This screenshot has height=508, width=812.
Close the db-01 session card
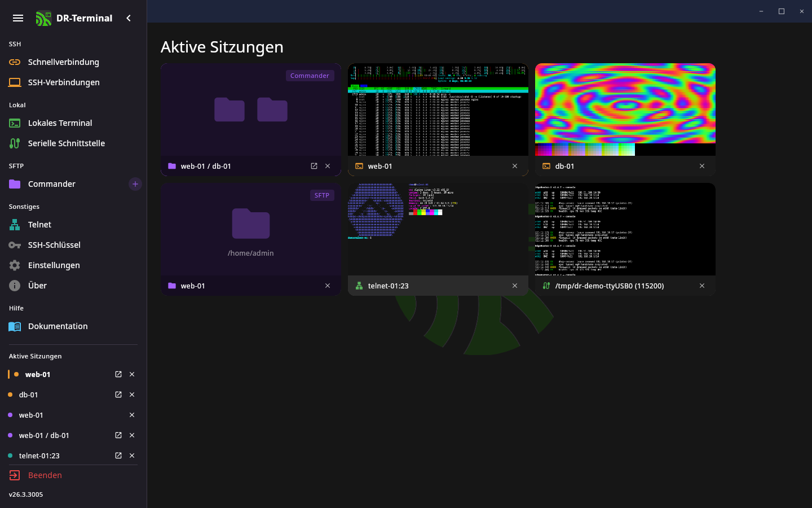pos(702,166)
